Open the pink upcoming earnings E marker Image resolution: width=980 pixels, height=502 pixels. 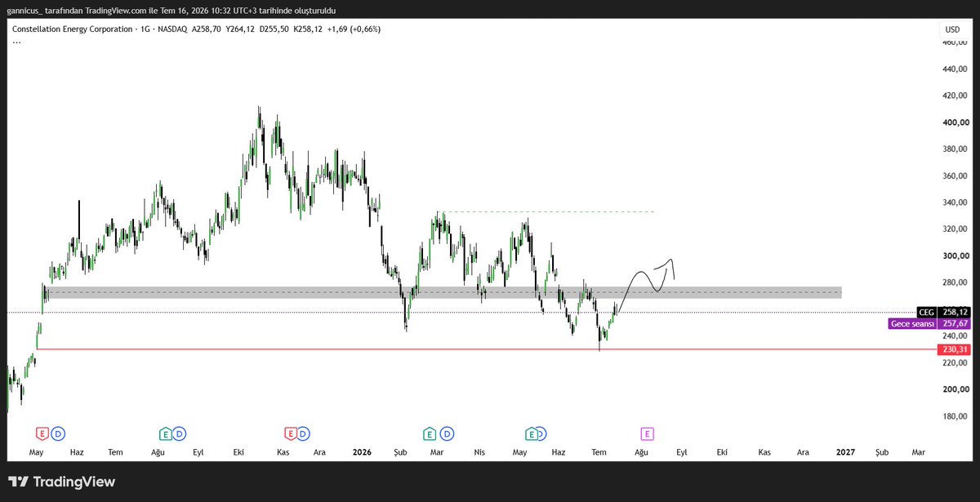pos(647,433)
